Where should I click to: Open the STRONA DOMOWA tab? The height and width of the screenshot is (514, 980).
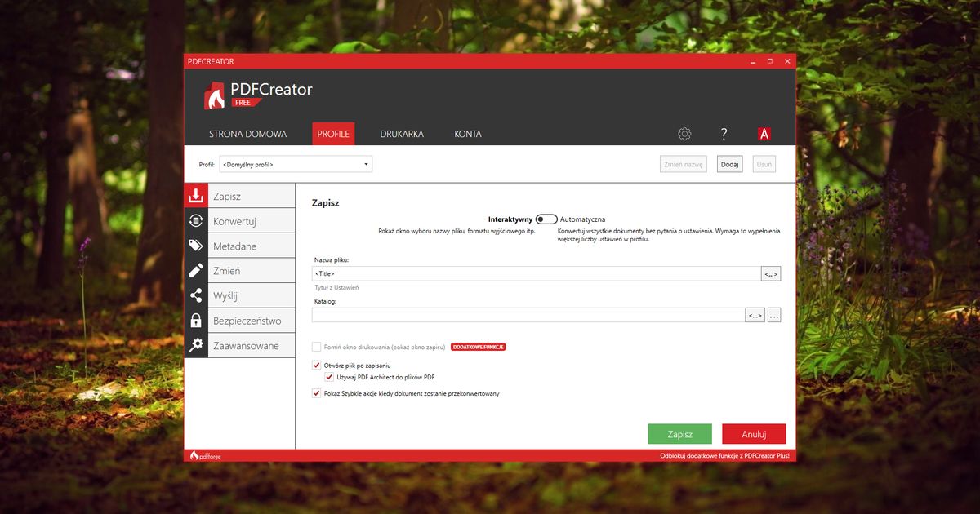tap(247, 134)
